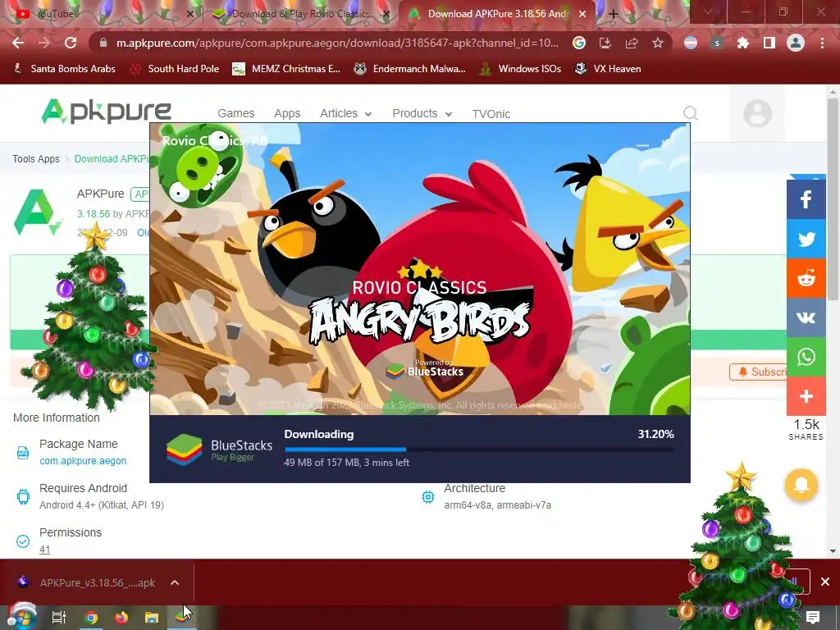Expand APKPure apk download options chevron
The width and height of the screenshot is (840, 630).
[175, 582]
